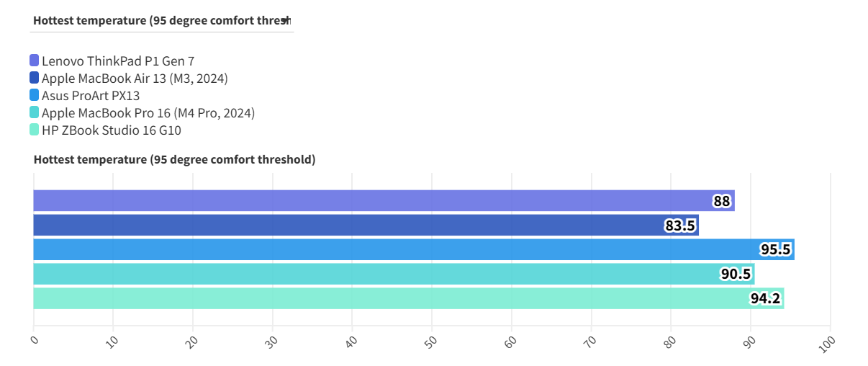
Task: Click the HP ZBook Studio legend swatch
Action: coord(35,130)
